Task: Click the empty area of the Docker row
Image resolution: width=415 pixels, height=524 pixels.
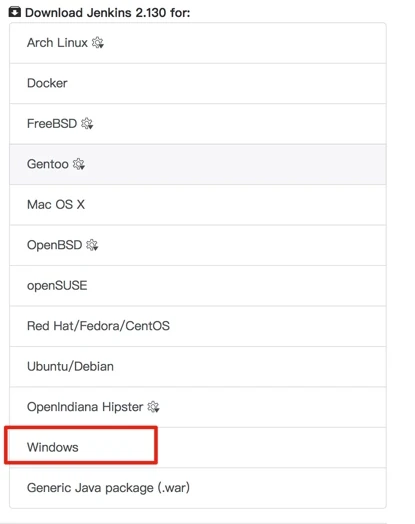Action: [x=227, y=83]
